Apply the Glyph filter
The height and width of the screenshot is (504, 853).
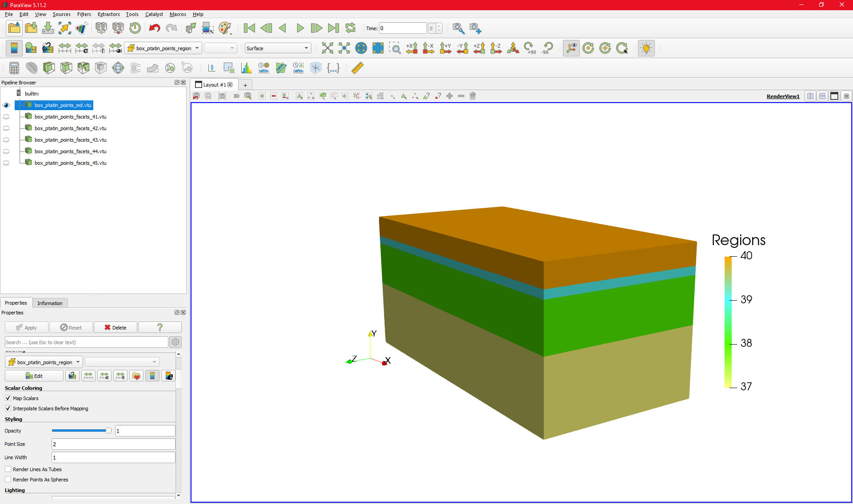coord(118,68)
